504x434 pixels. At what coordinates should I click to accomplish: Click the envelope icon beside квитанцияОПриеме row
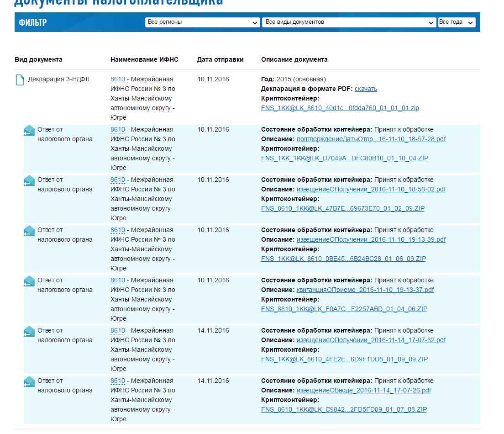29,281
